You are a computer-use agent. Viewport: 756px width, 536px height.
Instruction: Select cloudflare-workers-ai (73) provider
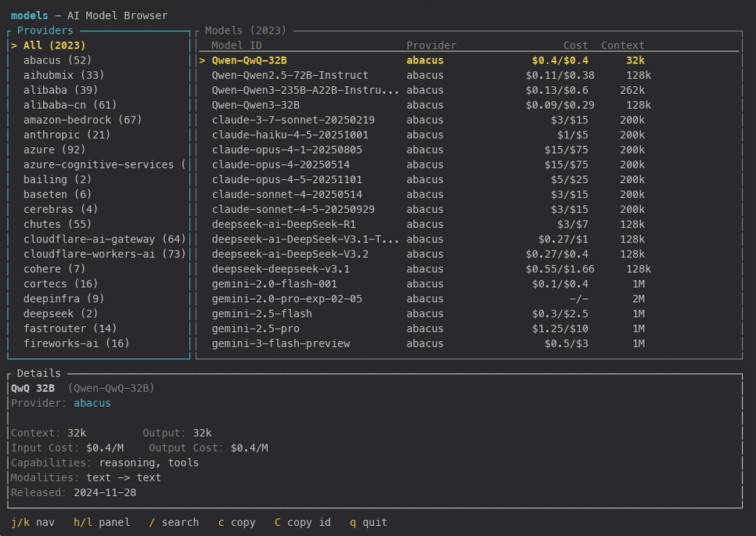click(104, 254)
